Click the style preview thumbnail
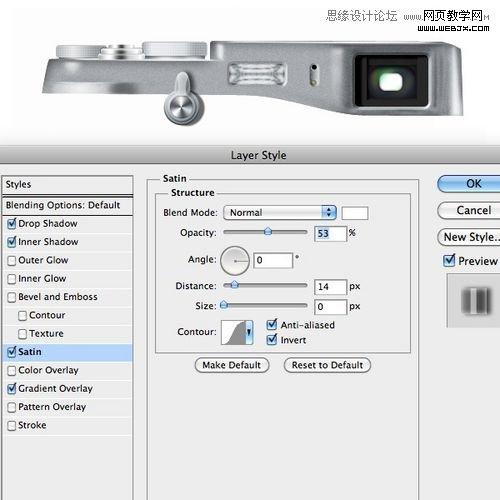500x500 pixels. 474,301
